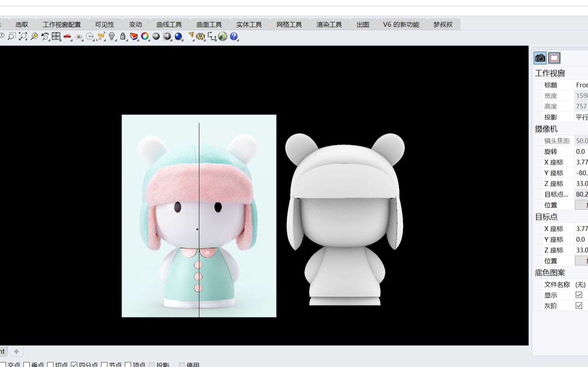
Task: Open the 网格工具 tab
Action: (289, 25)
